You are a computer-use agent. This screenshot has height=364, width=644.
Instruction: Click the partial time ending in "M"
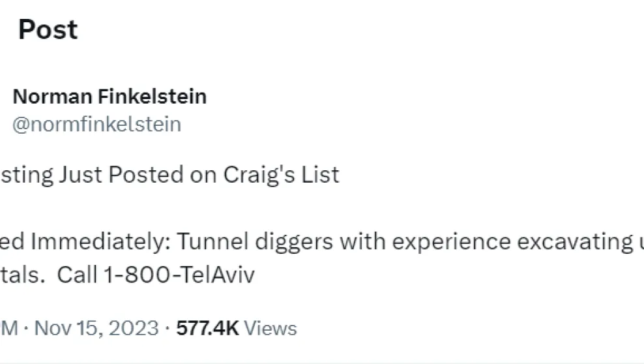(x=9, y=327)
